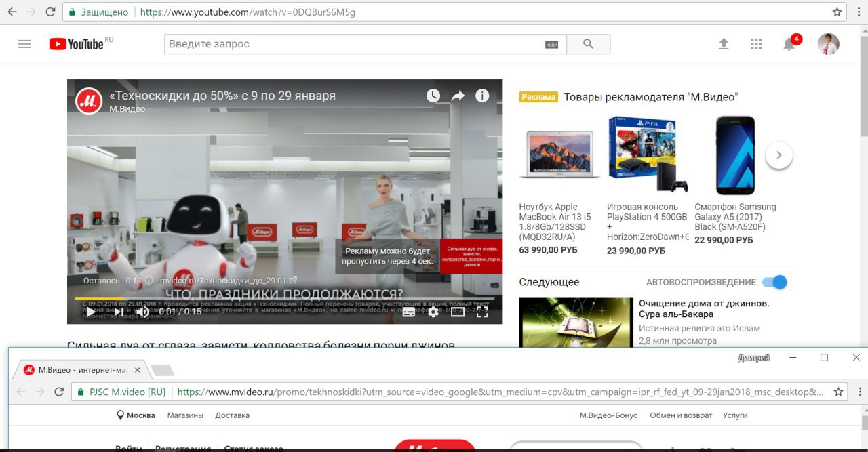Go to the YouTube home logo

pyautogui.click(x=77, y=44)
